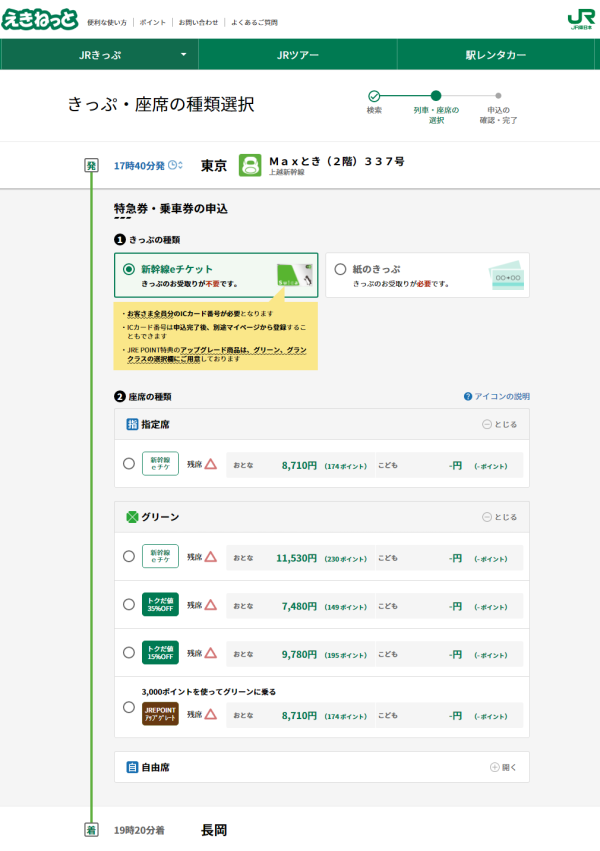Select 紙のきっぷ ticket type radio
600x851 pixels.
point(340,269)
